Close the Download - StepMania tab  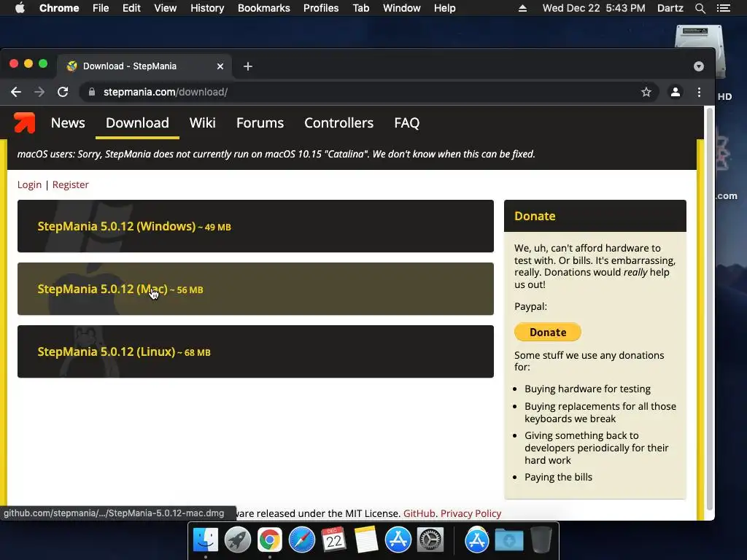coord(220,66)
